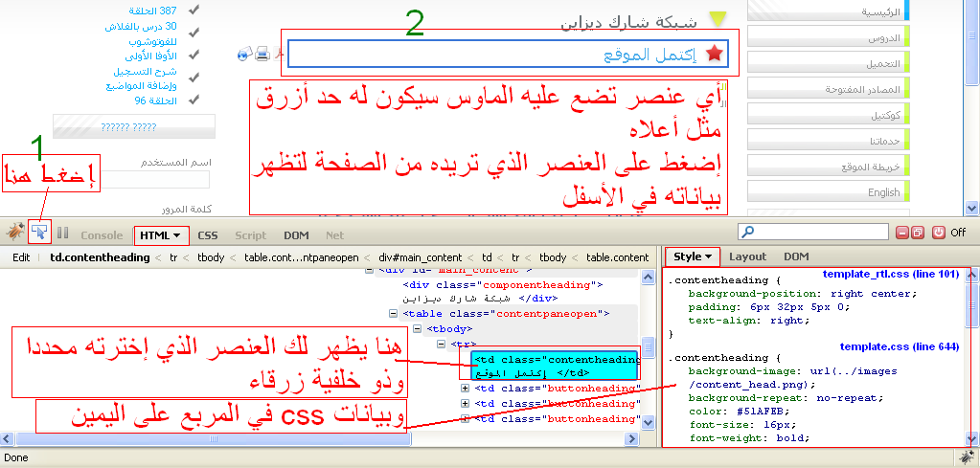Click the red minimize Firebug icon
Screen dimensions: 980x468
click(x=901, y=233)
